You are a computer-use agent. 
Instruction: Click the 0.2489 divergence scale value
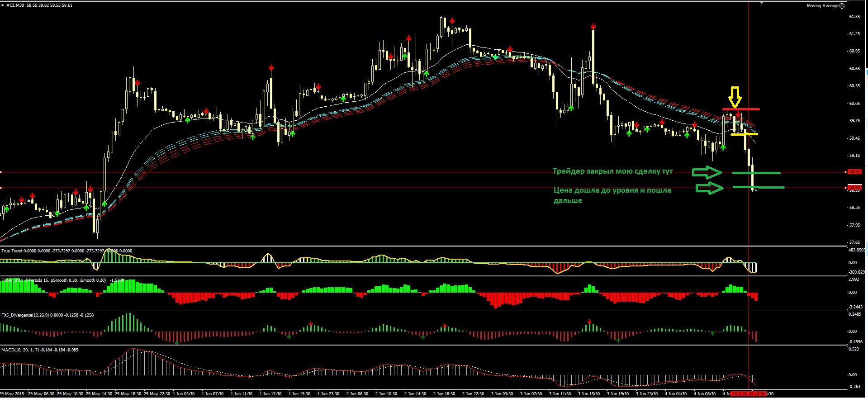(x=854, y=314)
